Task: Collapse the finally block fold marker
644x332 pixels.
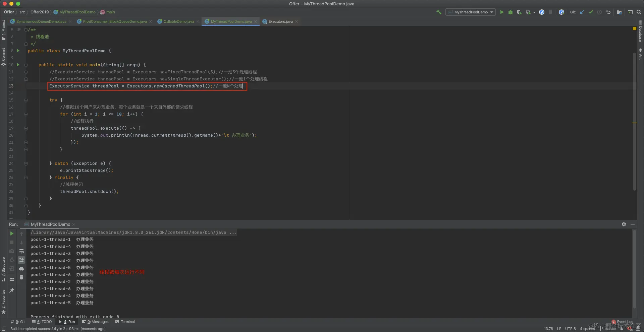Action: (26, 178)
